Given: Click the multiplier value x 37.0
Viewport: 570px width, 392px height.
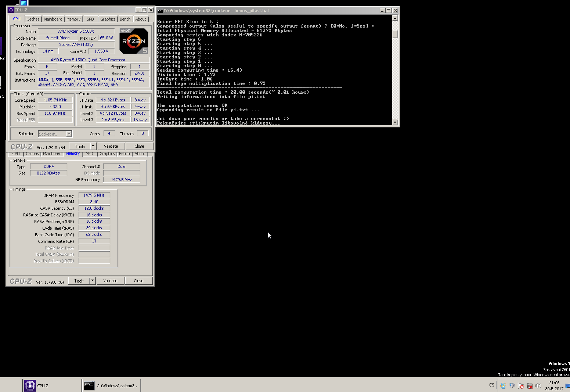Looking at the screenshot, I should (55, 107).
